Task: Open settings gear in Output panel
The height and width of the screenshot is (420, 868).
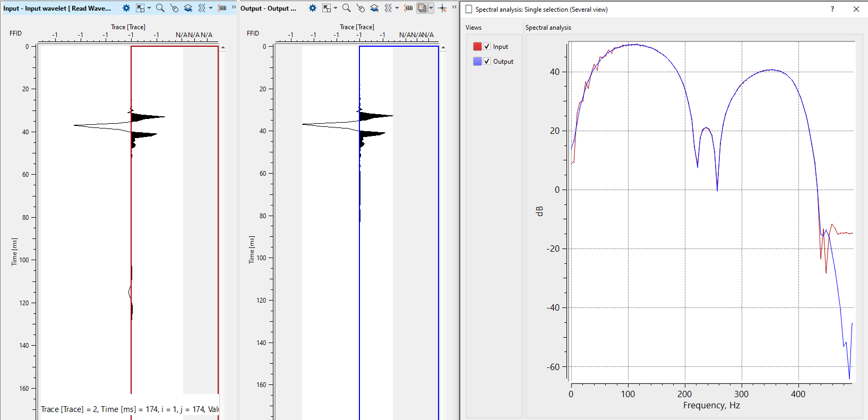Action: (312, 8)
